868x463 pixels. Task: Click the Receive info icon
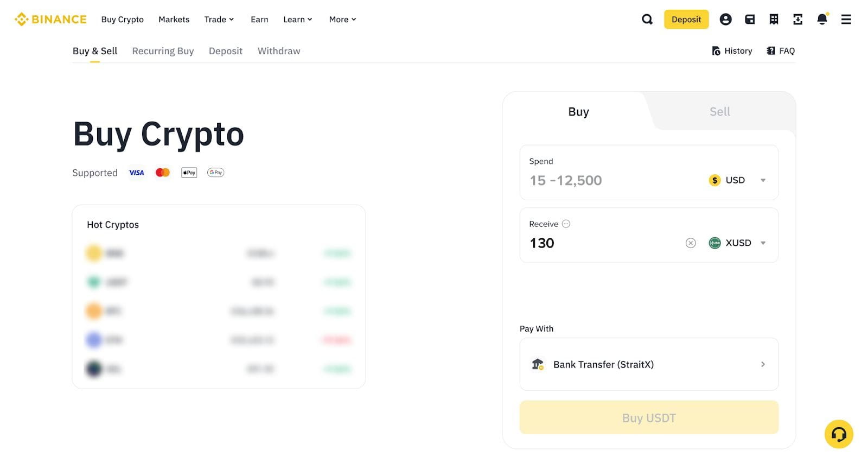pos(566,224)
